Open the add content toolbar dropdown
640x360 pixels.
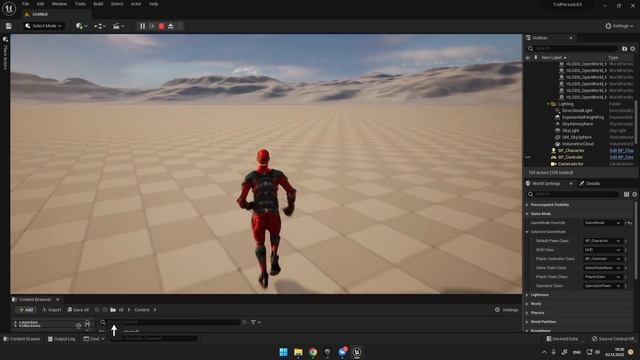[x=81, y=26]
